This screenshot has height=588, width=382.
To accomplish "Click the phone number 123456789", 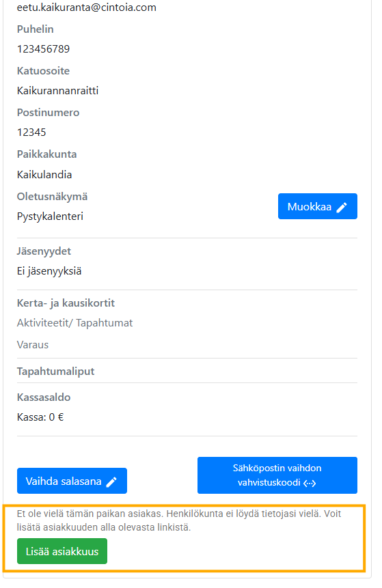I will coord(43,49).
